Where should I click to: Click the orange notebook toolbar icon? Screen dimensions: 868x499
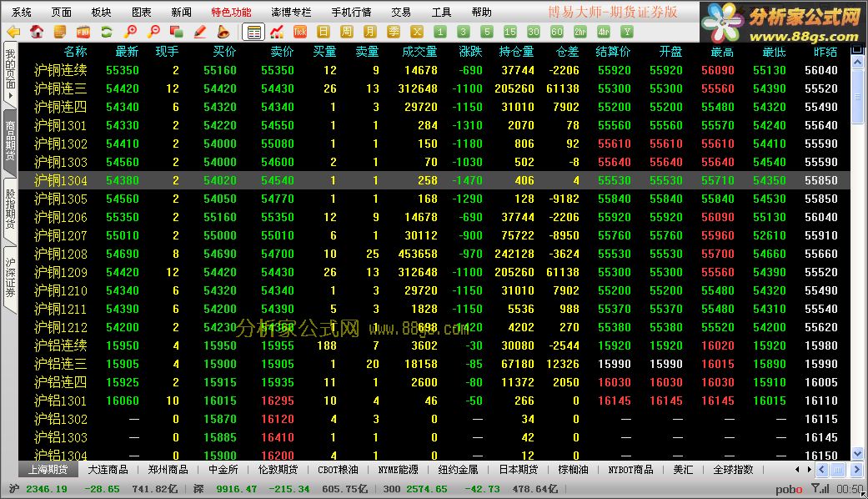point(60,32)
